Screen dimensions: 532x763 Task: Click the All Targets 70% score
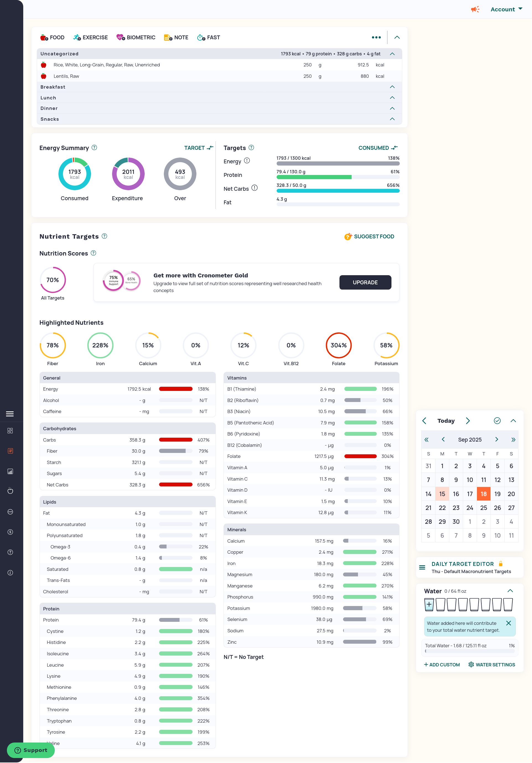[53, 280]
